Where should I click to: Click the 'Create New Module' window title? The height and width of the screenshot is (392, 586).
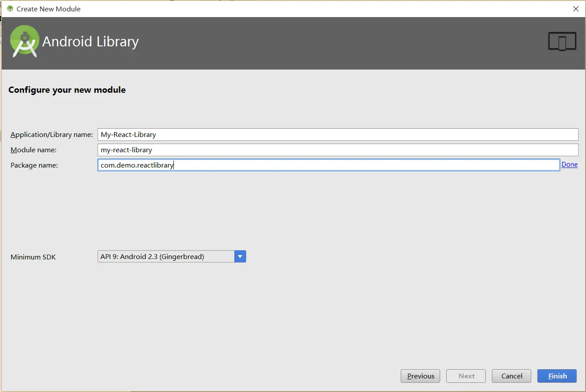(x=49, y=9)
